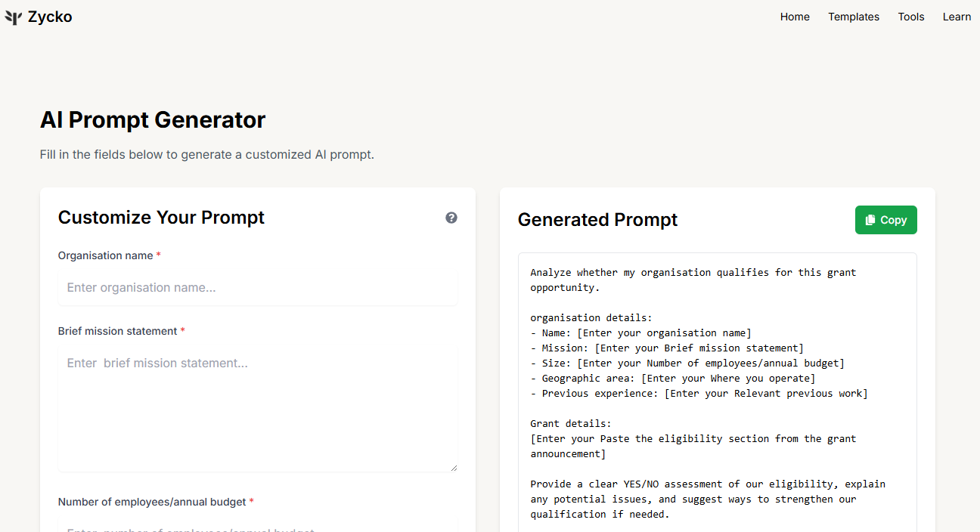This screenshot has height=532, width=980.
Task: Click the Organisation name label
Action: pyautogui.click(x=110, y=255)
